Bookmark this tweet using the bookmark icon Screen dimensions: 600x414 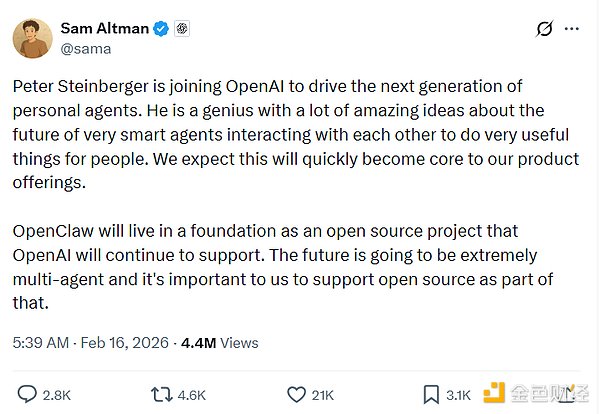[429, 394]
